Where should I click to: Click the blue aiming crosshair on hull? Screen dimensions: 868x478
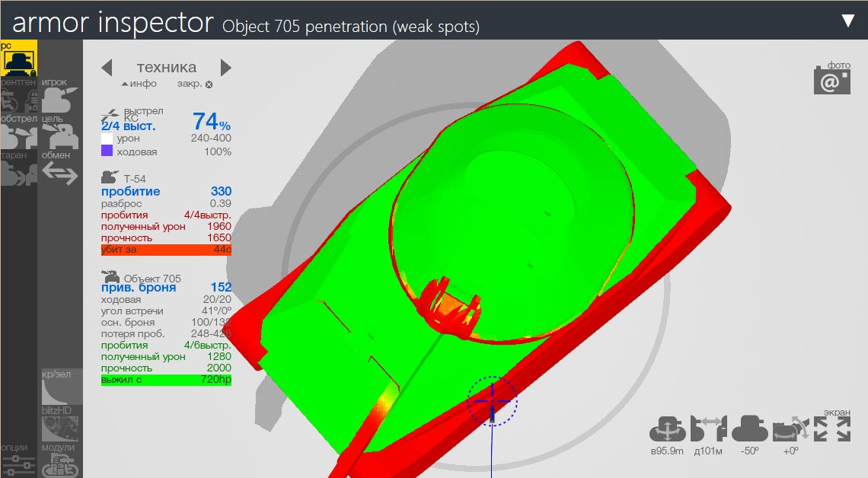(x=492, y=402)
